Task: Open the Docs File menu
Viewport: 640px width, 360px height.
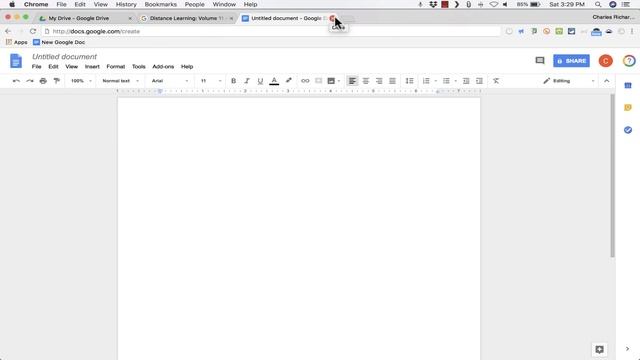Action: [x=36, y=67]
